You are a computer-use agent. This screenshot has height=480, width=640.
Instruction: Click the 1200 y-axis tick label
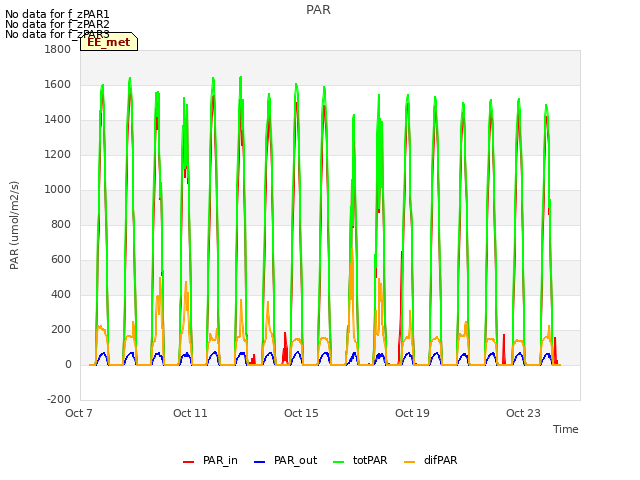(58, 155)
